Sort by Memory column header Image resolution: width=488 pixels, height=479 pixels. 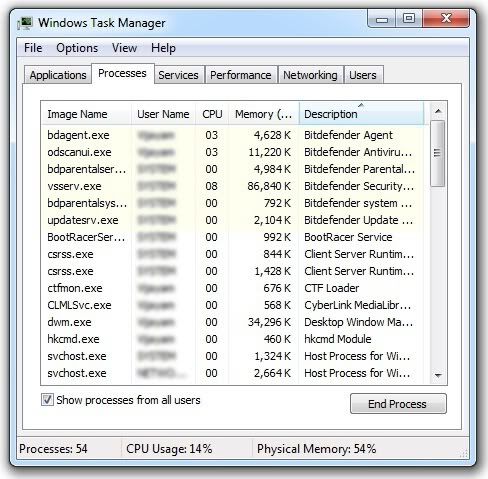coord(264,114)
